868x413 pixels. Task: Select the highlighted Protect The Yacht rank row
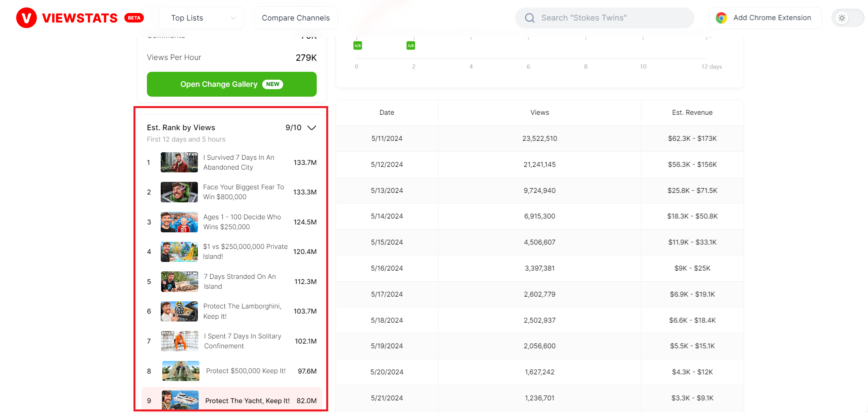coord(231,400)
